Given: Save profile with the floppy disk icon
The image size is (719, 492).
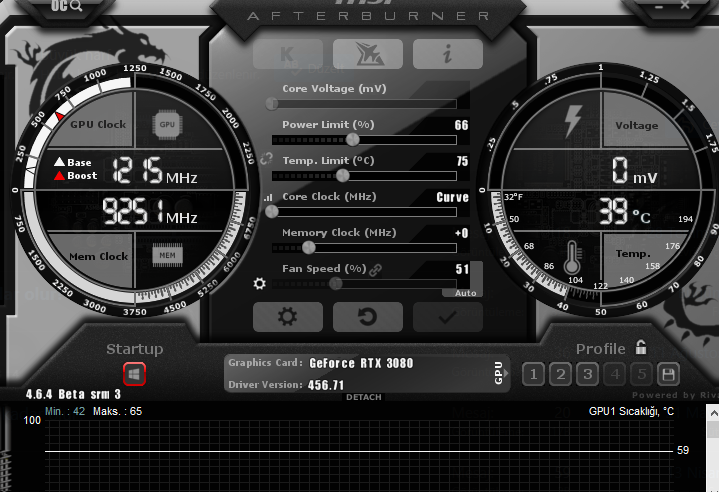Looking at the screenshot, I should coord(669,374).
